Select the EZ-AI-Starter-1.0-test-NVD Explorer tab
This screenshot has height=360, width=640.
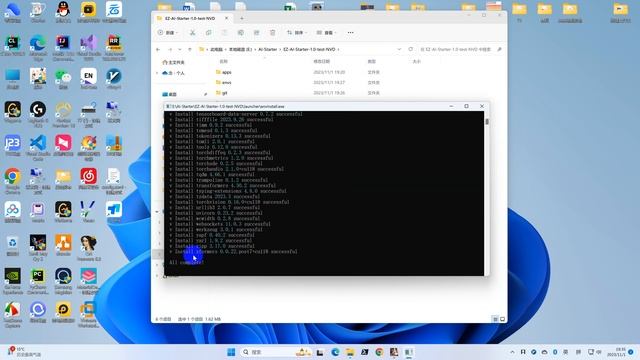coord(192,18)
